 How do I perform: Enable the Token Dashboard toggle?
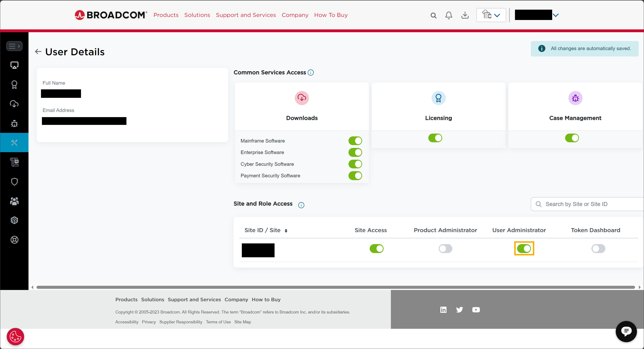click(x=598, y=248)
